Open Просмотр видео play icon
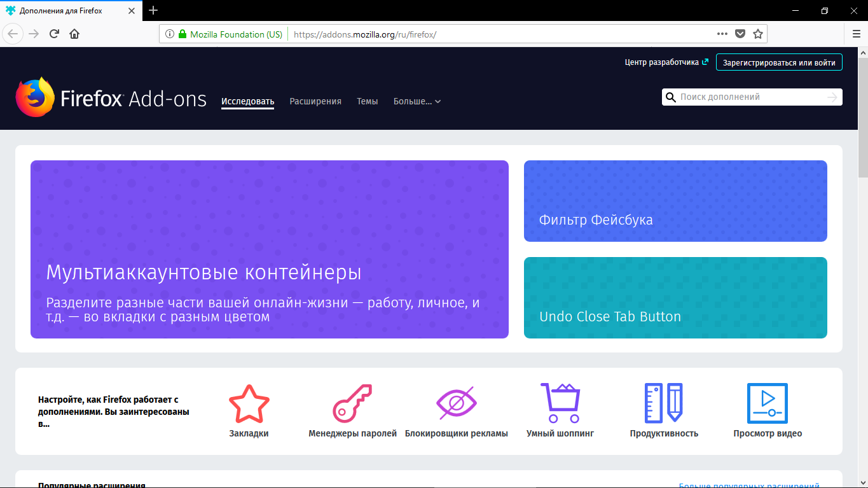This screenshot has width=868, height=488. 768,403
